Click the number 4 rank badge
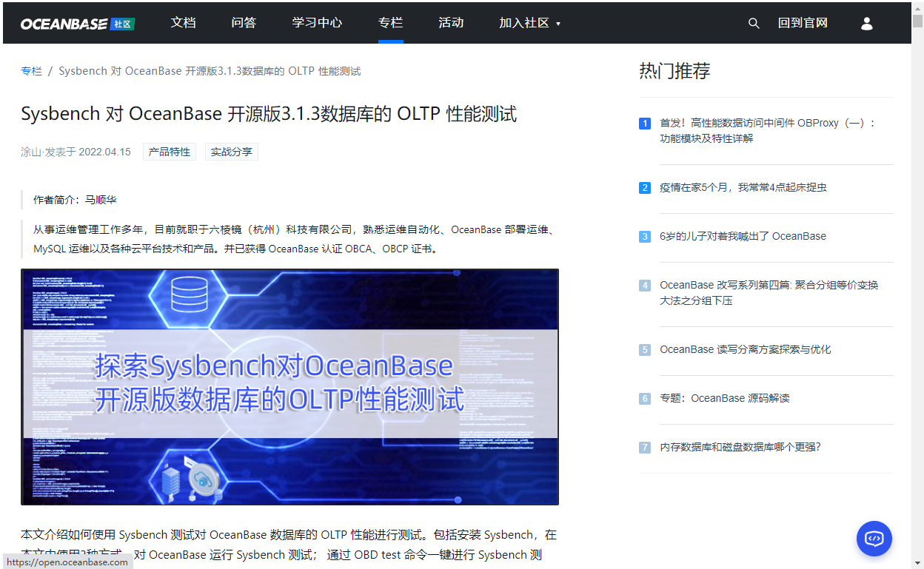The height and width of the screenshot is (569, 924). coord(645,286)
